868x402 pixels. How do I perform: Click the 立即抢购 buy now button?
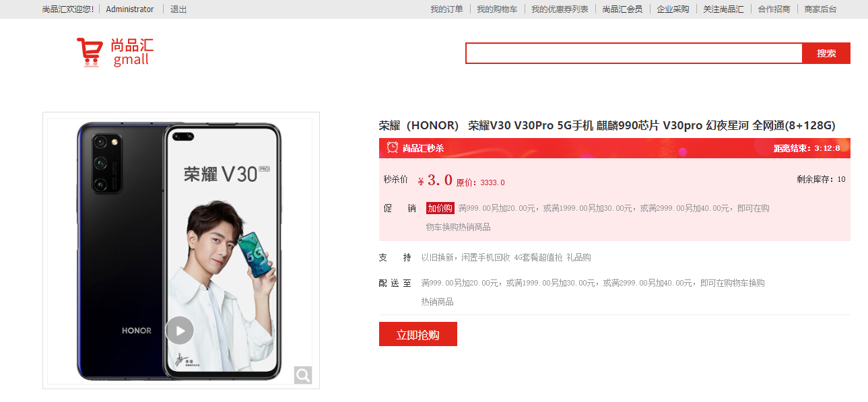(x=418, y=334)
